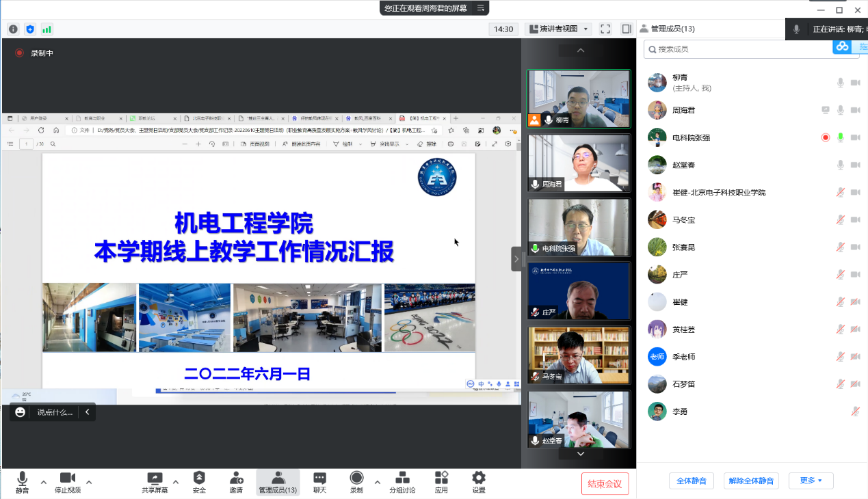Image resolution: width=868 pixels, height=499 pixels.
Task: Click the blue security shield icon
Action: click(x=30, y=29)
